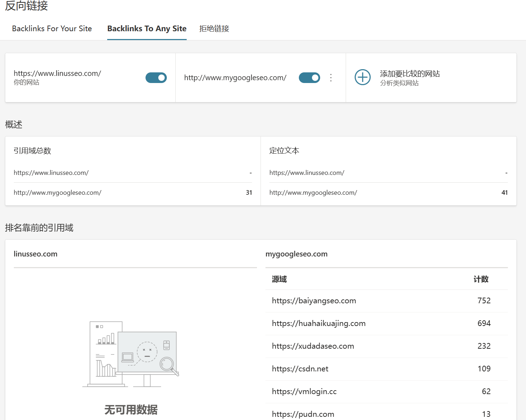Viewport: 526px width, 420px height.
Task: Click the xudadaseo.com referring domain
Action: (313, 346)
